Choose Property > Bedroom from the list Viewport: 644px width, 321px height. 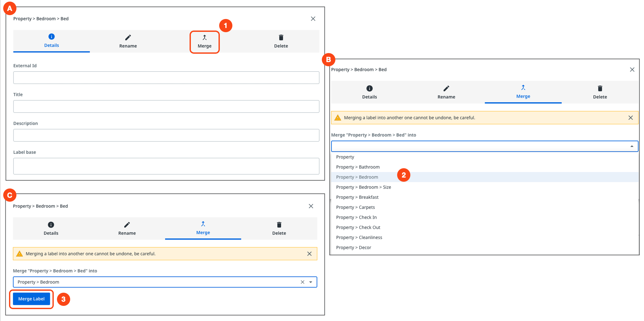485,177
